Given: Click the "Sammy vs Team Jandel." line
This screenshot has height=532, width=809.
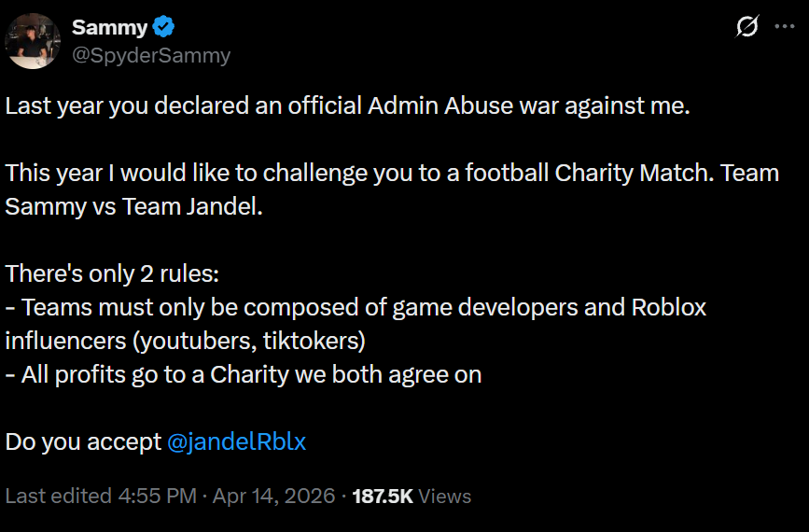Looking at the screenshot, I should [134, 206].
